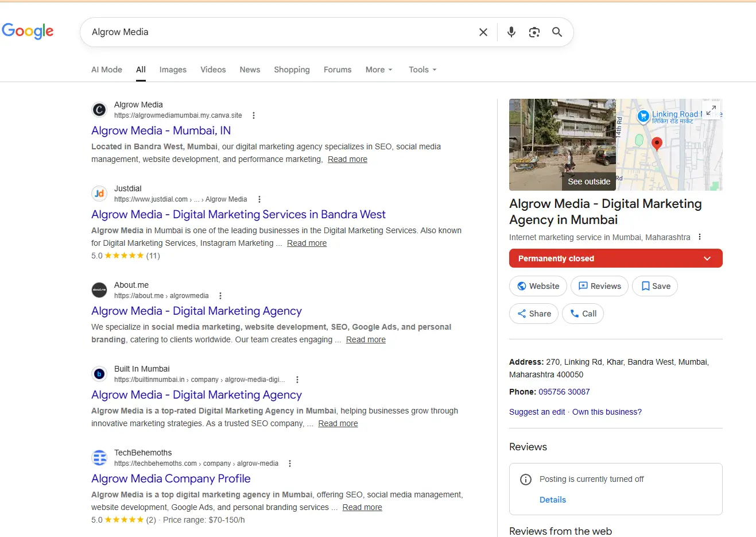Image resolution: width=756 pixels, height=537 pixels.
Task: Click the See outside street view thumbnail
Action: tap(562, 145)
